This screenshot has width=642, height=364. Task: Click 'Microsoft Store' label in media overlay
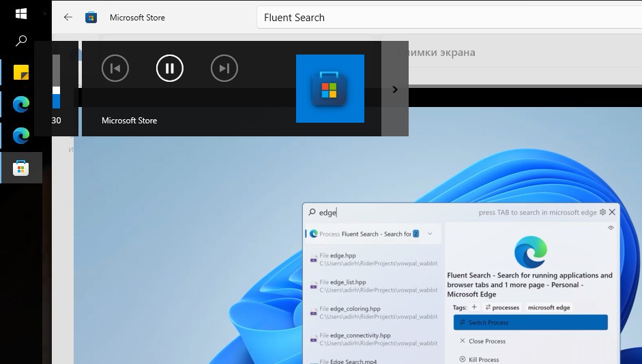tap(129, 120)
